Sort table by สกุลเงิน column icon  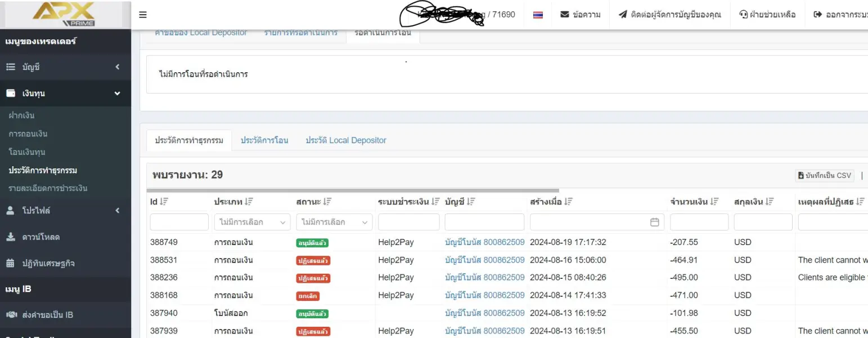770,202
